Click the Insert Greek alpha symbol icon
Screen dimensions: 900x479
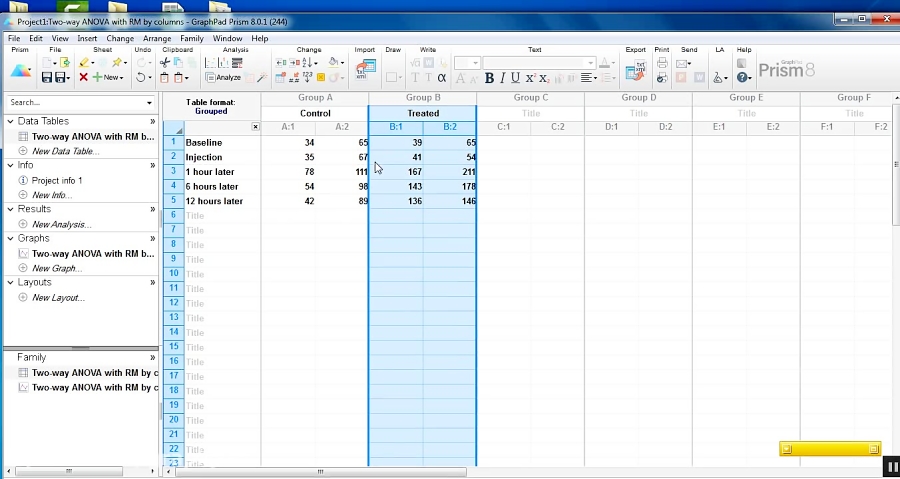point(442,78)
